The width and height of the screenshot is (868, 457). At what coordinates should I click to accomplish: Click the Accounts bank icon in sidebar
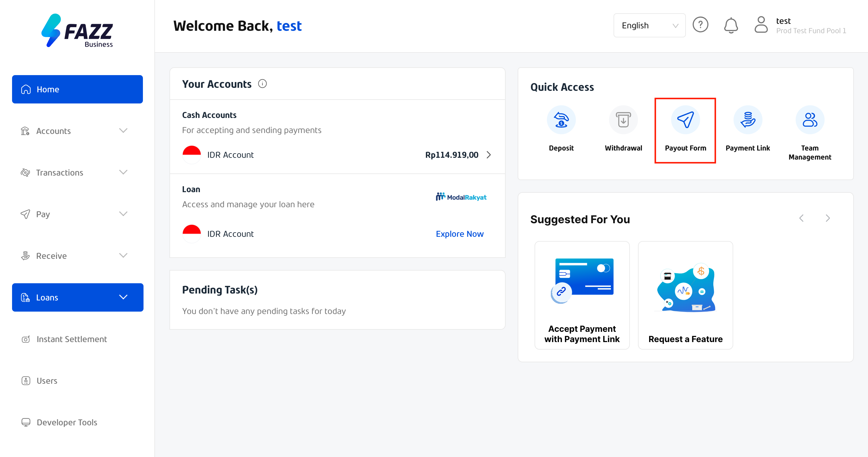(25, 131)
